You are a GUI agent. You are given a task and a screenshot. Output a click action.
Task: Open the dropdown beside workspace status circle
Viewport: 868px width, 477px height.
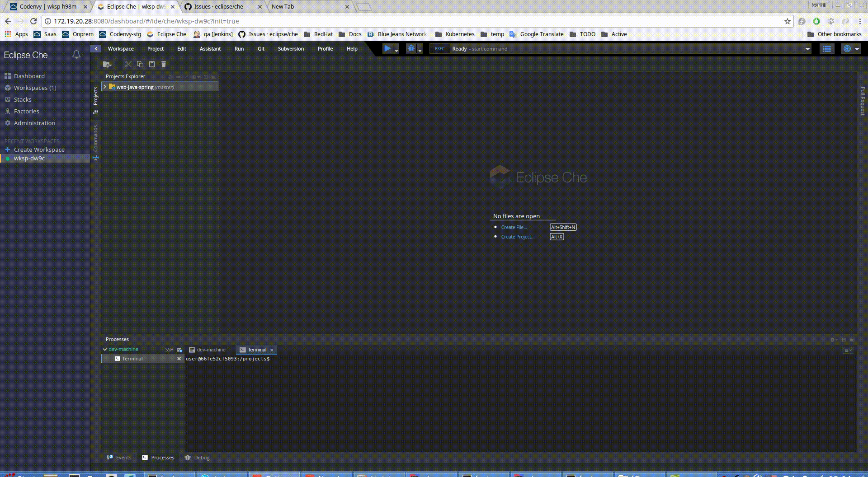857,49
